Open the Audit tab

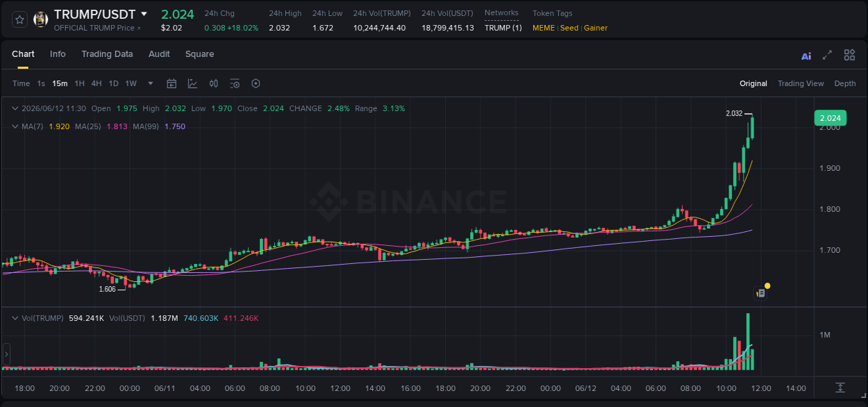point(159,54)
